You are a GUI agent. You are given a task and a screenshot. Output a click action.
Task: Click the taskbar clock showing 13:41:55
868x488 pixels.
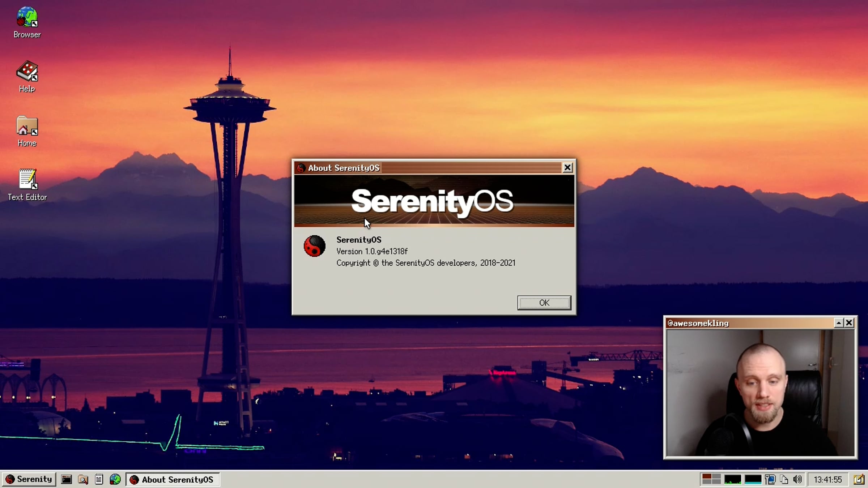tap(828, 479)
